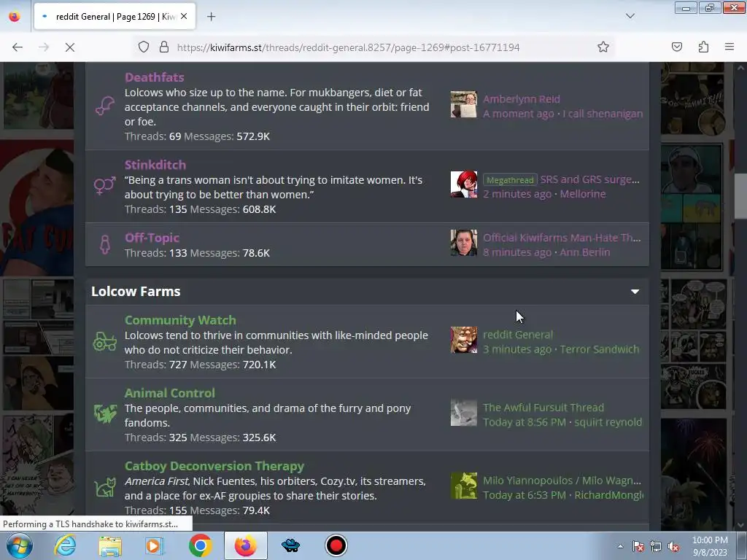Open the shield tracking protection icon

click(x=144, y=47)
